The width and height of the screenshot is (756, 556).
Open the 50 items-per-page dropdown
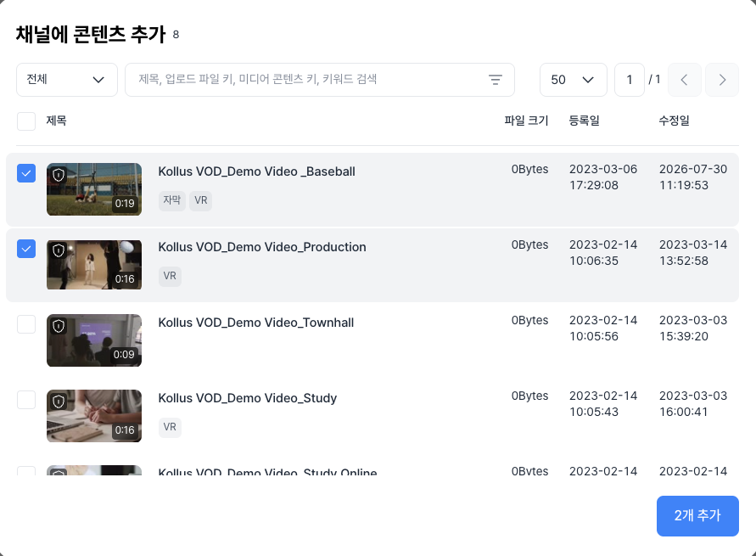[574, 80]
